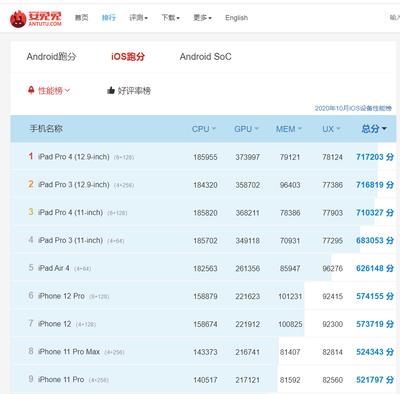
Task: Sort the table by CPU column
Action: coord(204,129)
